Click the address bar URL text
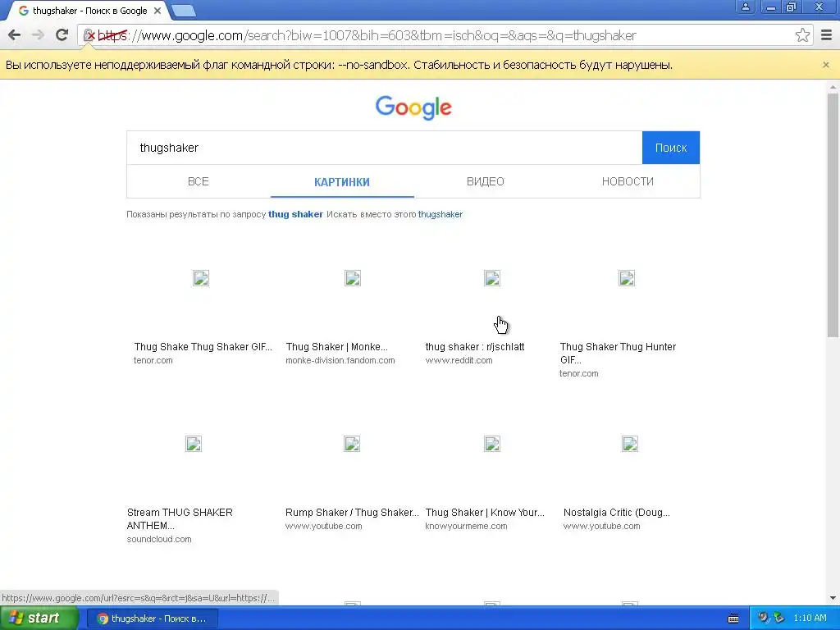The image size is (840, 630). point(367,35)
